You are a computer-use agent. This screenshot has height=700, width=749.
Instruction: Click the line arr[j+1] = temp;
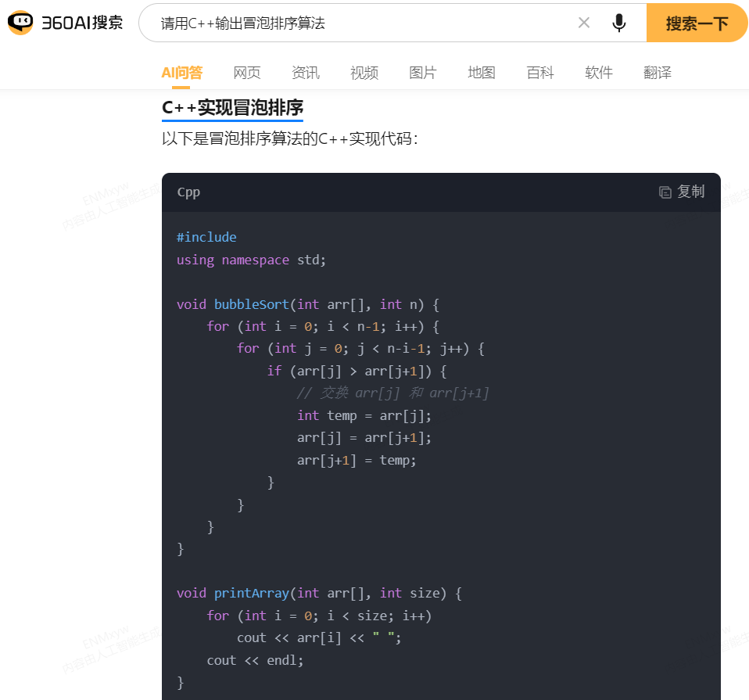pyautogui.click(x=357, y=460)
